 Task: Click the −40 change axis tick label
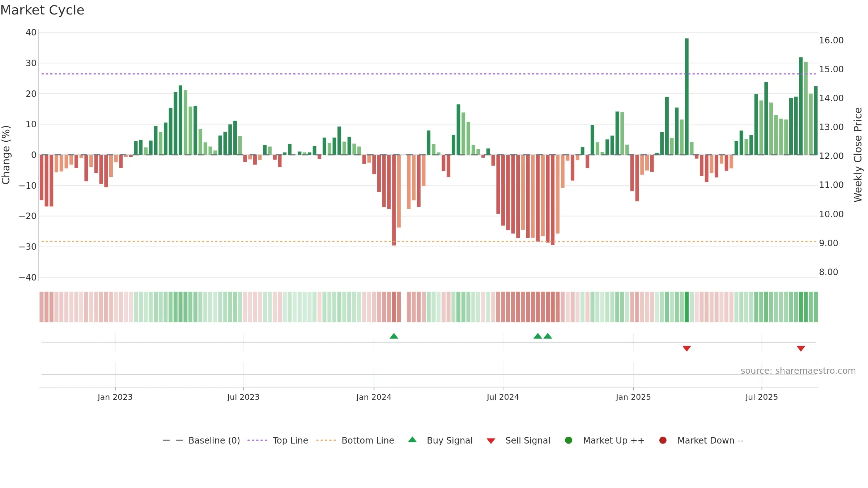[x=28, y=278]
